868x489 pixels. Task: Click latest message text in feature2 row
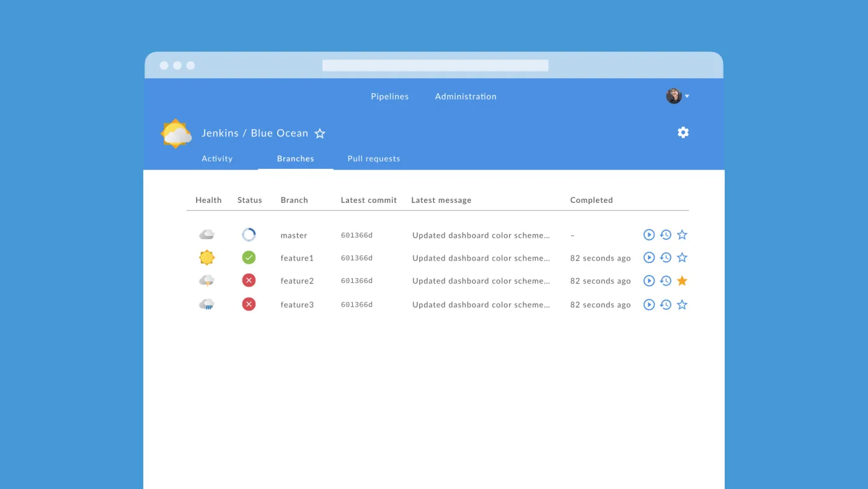(x=481, y=281)
